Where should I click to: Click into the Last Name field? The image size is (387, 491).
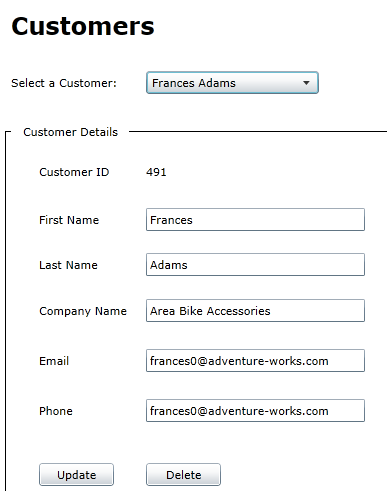click(255, 265)
